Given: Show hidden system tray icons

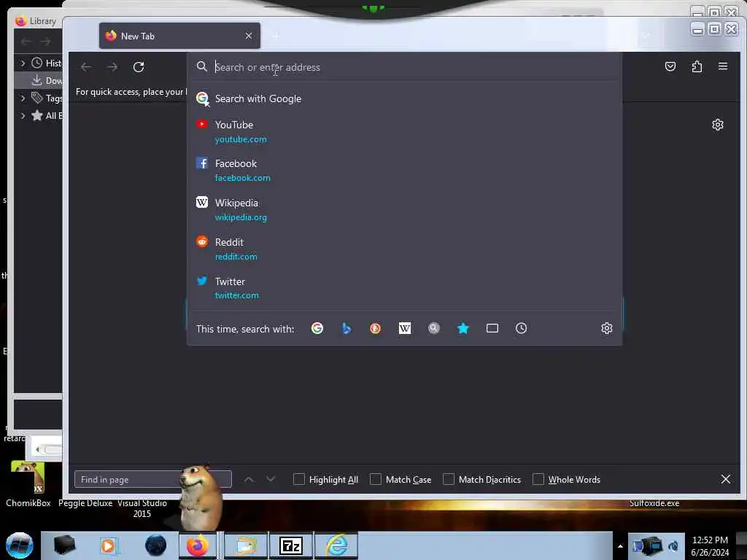Looking at the screenshot, I should (x=620, y=546).
